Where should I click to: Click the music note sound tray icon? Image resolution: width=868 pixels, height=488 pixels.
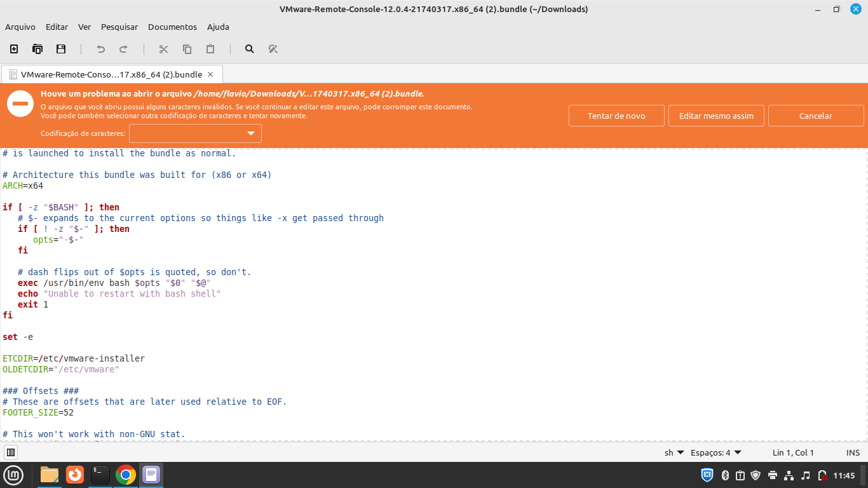[x=806, y=475]
